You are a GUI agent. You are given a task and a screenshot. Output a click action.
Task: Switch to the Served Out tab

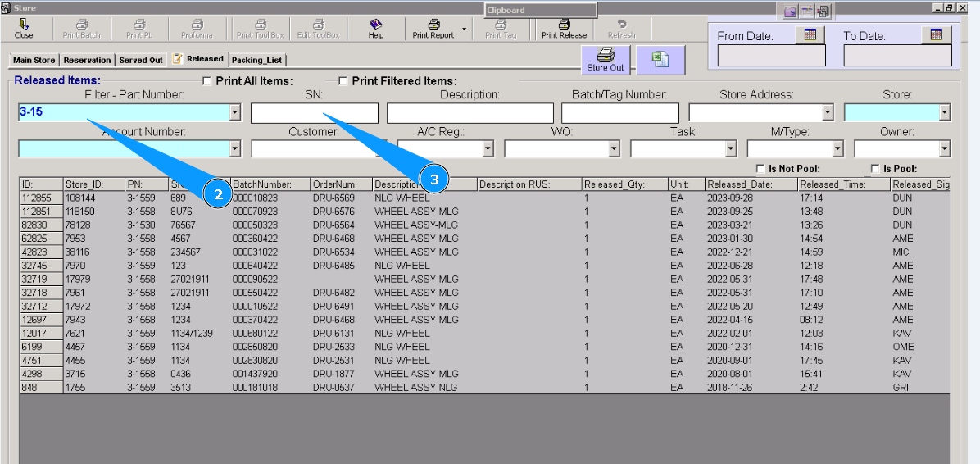(141, 60)
